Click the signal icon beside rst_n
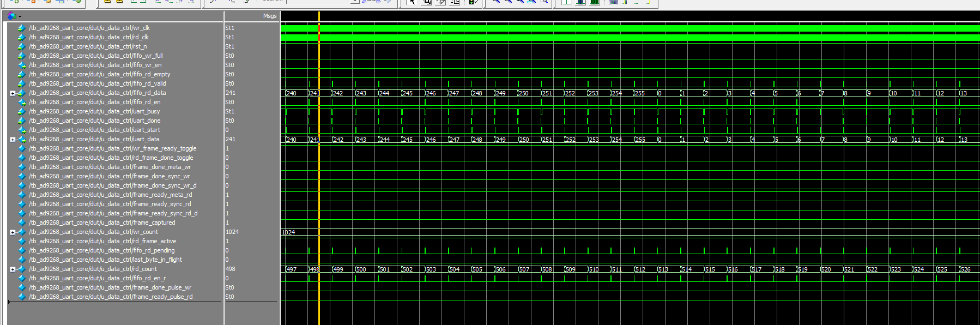The height and width of the screenshot is (325, 980). click(21, 46)
